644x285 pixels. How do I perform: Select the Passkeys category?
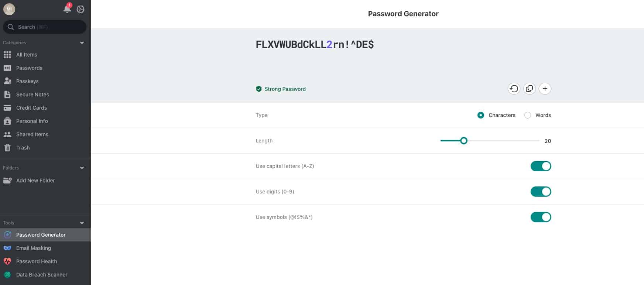click(x=28, y=81)
